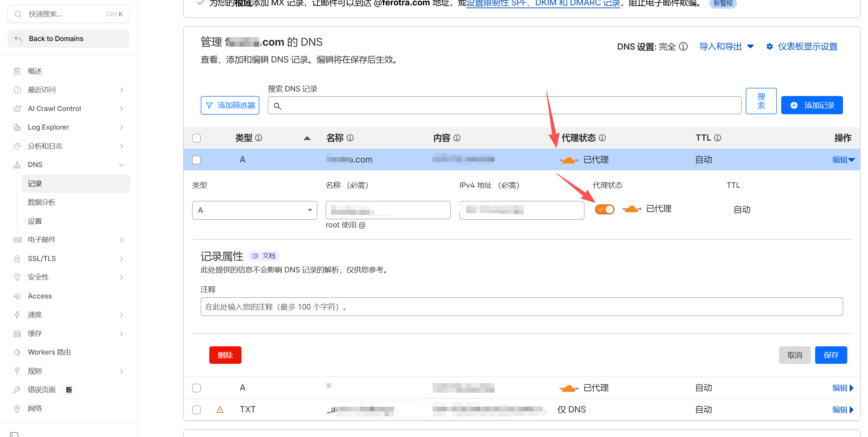Viewport: 868px width, 437px height.
Task: Tick the checkbox on the TXT record row
Action: (x=196, y=410)
